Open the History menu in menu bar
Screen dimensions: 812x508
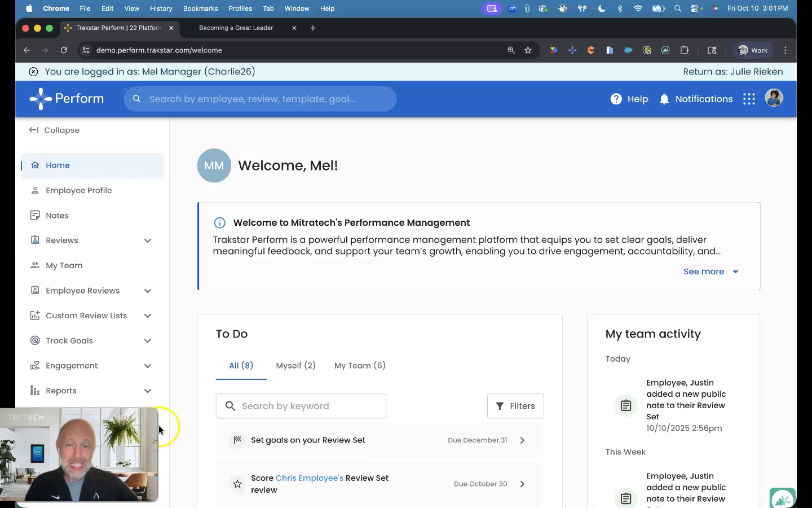tap(161, 8)
